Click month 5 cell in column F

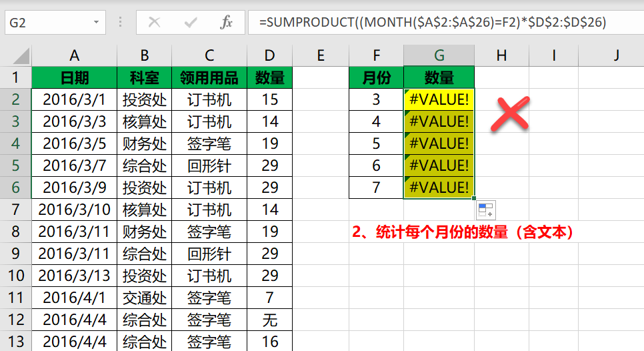pyautogui.click(x=376, y=143)
